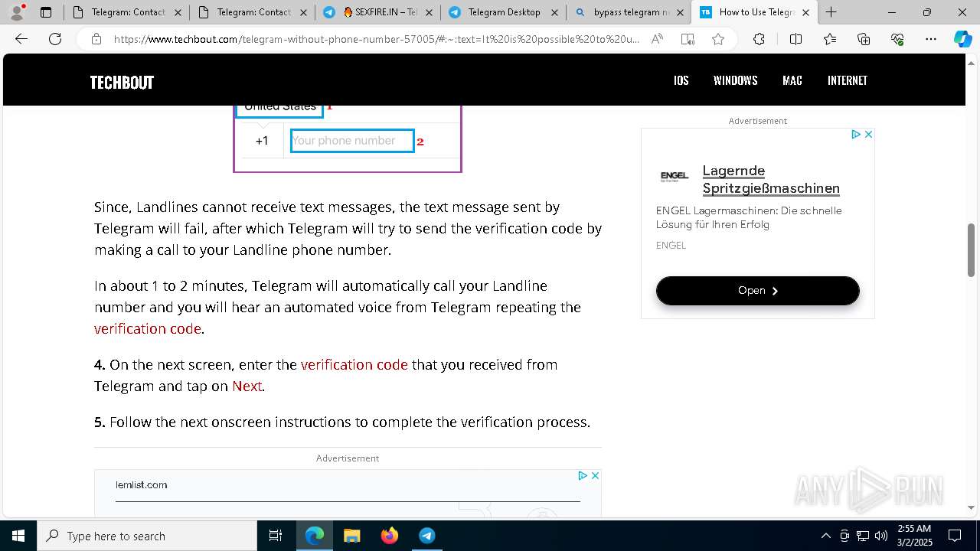Screen dimensions: 980x551
Task: Open Microsoft Edge from the taskbar
Action: click(x=315, y=536)
